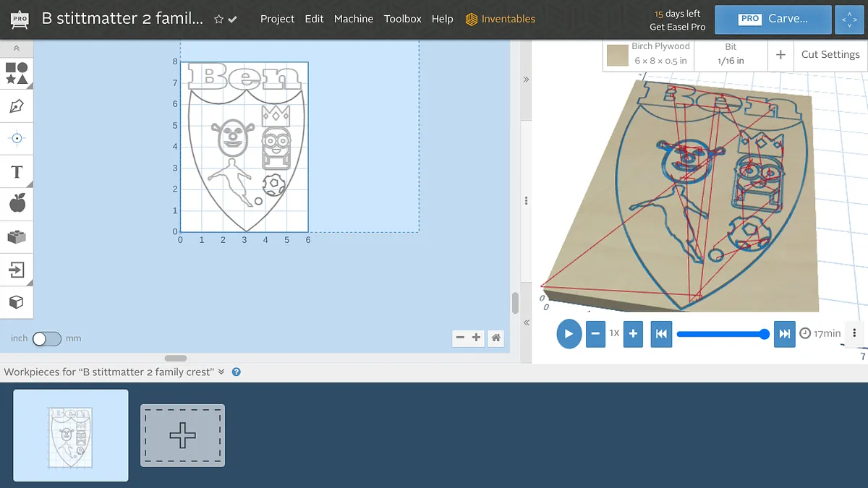This screenshot has height=488, width=868.
Task: Collapse the 3D preview panel
Action: point(526,80)
